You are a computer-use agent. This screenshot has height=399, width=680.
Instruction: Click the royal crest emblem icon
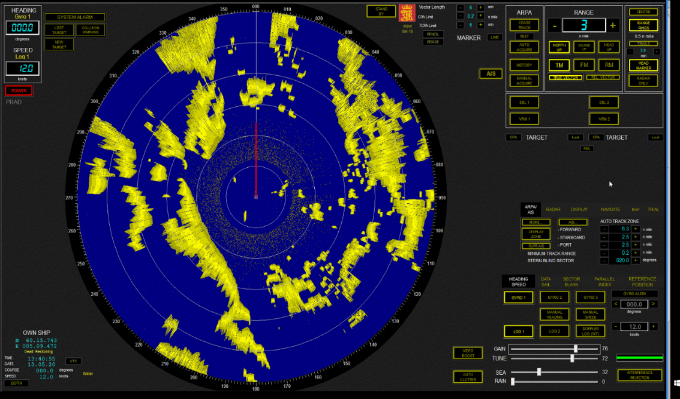407,13
